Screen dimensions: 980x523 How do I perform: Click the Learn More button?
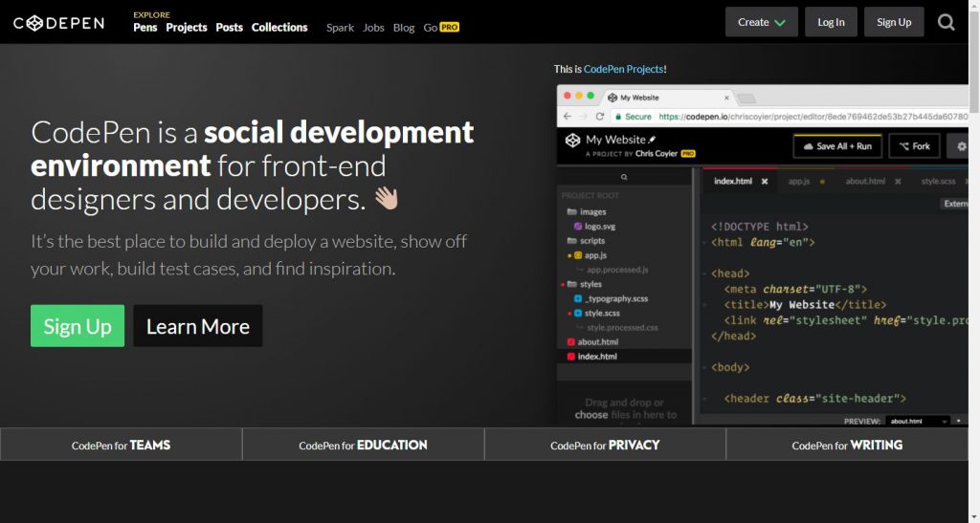(197, 326)
